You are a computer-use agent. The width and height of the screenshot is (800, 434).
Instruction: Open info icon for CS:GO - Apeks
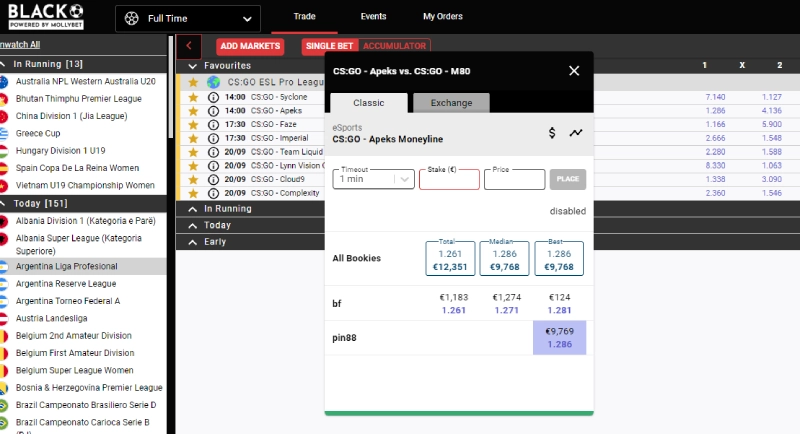click(213, 111)
